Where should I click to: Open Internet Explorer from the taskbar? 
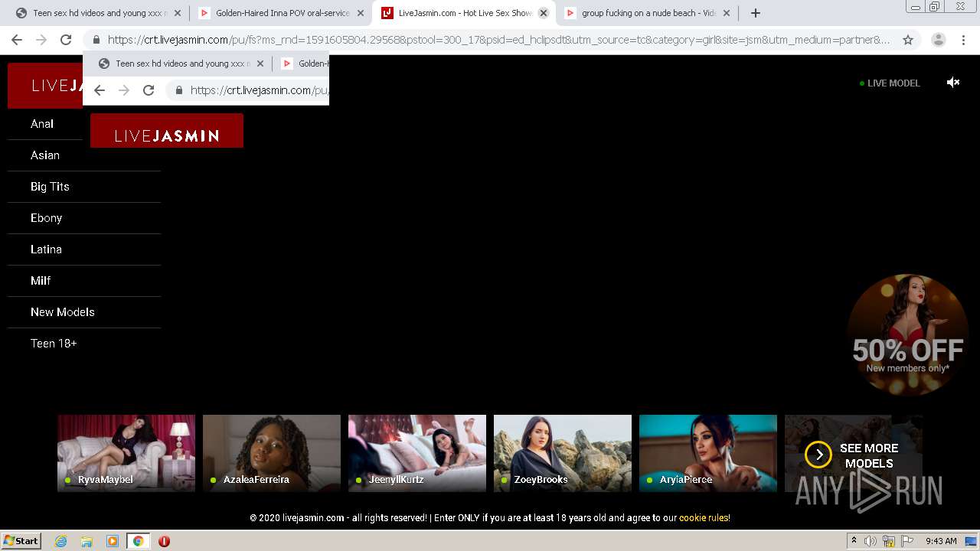coord(61,541)
